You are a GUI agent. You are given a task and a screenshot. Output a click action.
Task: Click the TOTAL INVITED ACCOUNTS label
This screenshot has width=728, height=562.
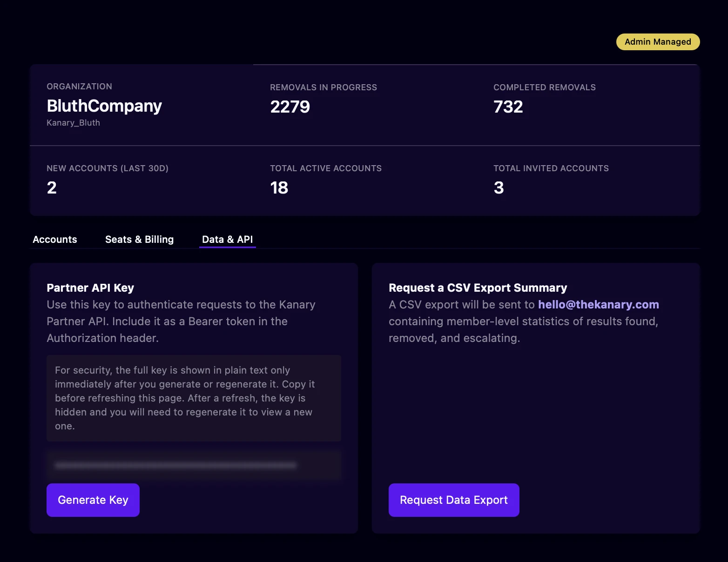(x=551, y=168)
